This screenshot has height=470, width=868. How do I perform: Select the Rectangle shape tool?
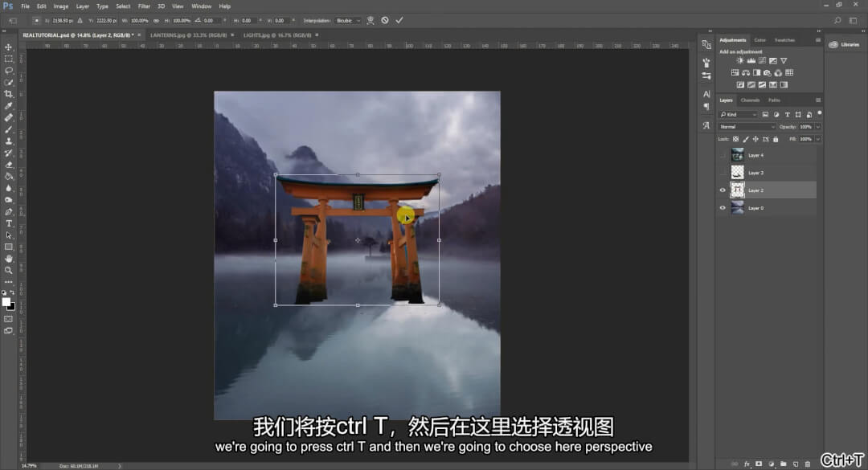[x=8, y=247]
